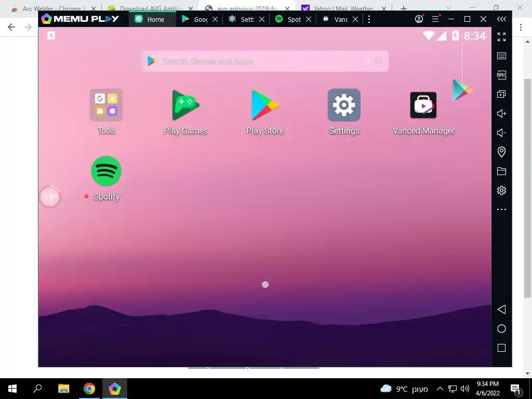Open MEmu settings gear in sidebar
The width and height of the screenshot is (532, 399).
point(501,190)
